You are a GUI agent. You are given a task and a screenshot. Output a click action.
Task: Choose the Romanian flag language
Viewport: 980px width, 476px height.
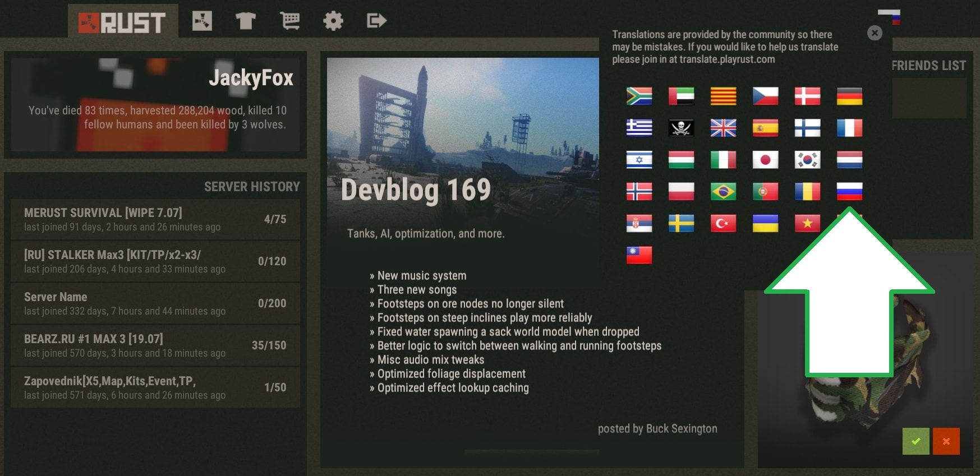[807, 191]
